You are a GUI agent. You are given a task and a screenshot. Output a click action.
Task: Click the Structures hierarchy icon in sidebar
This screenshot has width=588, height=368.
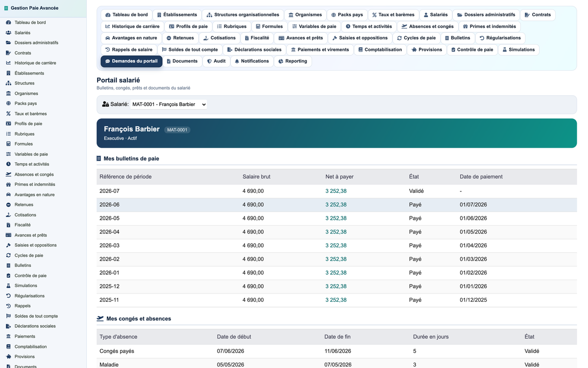[x=8, y=83]
